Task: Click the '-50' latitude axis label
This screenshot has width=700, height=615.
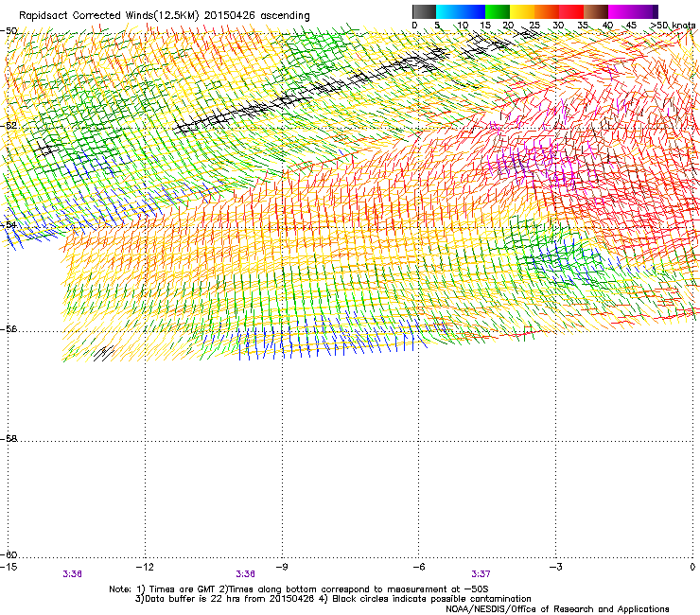Action: coord(9,31)
